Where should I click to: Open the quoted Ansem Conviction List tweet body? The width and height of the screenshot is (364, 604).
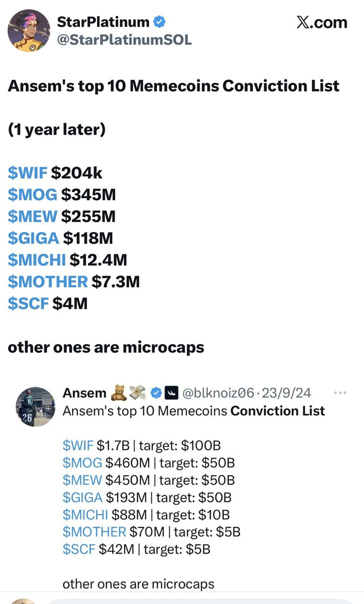[x=194, y=411]
